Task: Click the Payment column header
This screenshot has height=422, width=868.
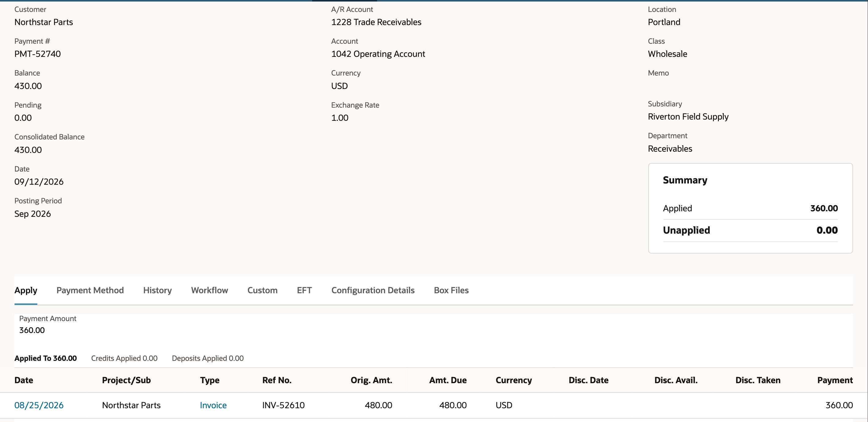Action: [835, 380]
